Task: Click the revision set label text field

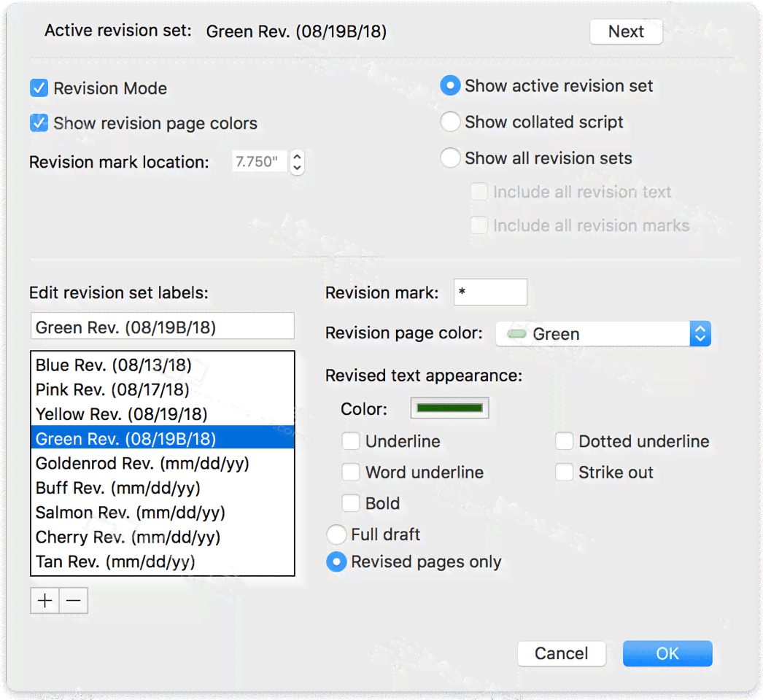Action: tap(163, 327)
